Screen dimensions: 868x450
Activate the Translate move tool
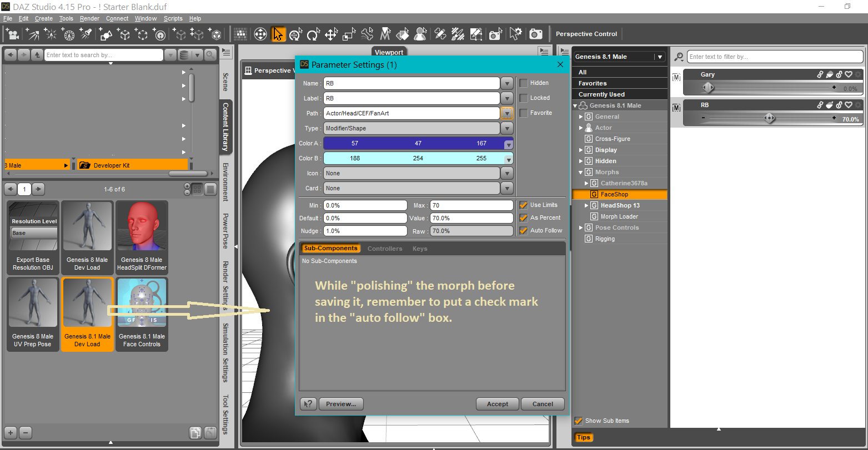(x=331, y=34)
